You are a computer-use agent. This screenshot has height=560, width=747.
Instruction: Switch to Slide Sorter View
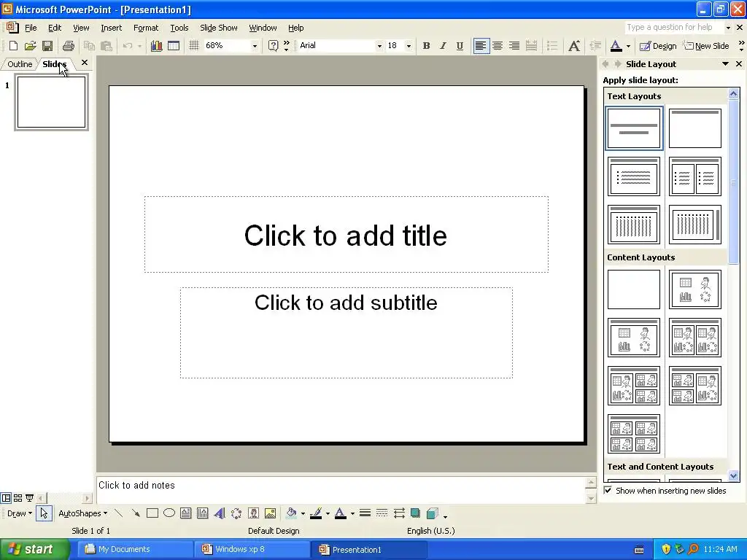[18, 498]
